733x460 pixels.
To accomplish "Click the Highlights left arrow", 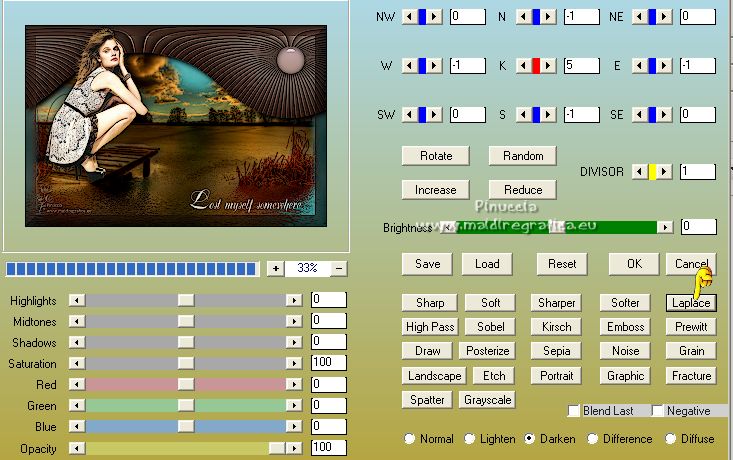I will tap(77, 300).
